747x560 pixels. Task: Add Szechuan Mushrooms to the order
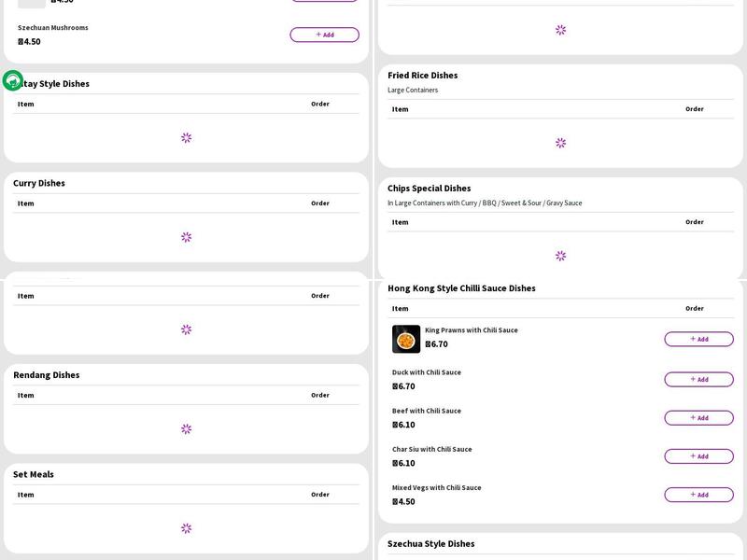click(324, 35)
